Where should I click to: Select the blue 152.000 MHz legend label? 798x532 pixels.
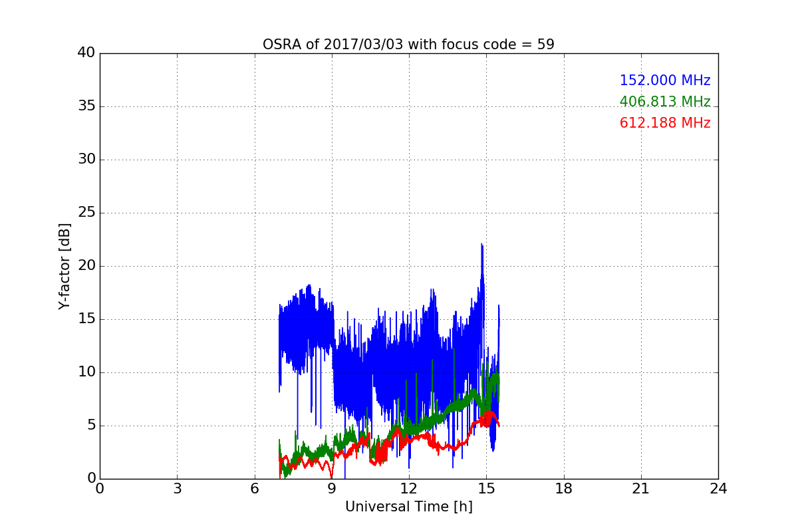coord(665,80)
